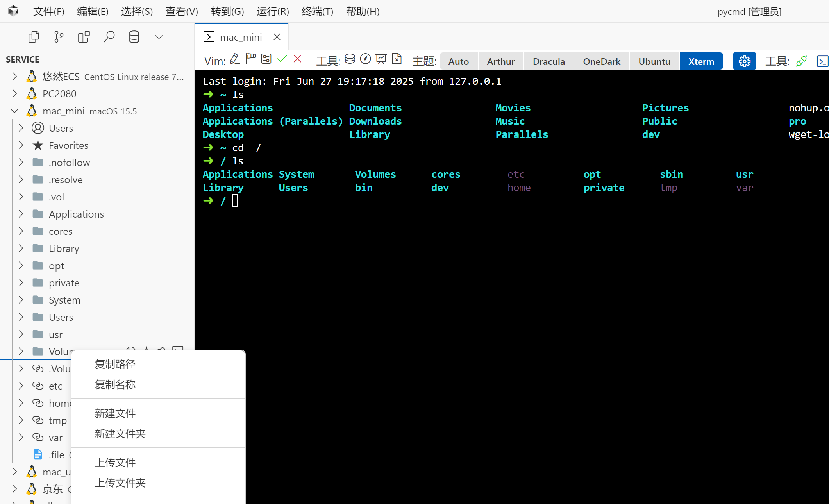Click the source control branch icon

coord(59,37)
